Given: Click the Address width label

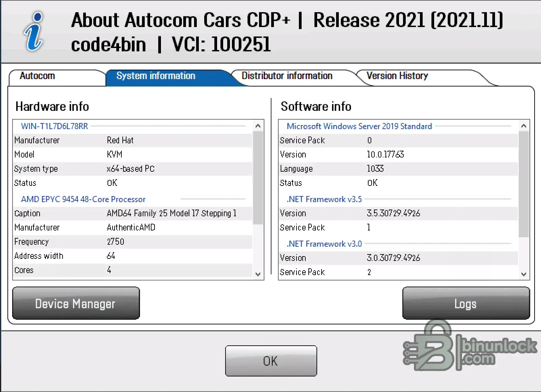Looking at the screenshot, I should [x=39, y=256].
